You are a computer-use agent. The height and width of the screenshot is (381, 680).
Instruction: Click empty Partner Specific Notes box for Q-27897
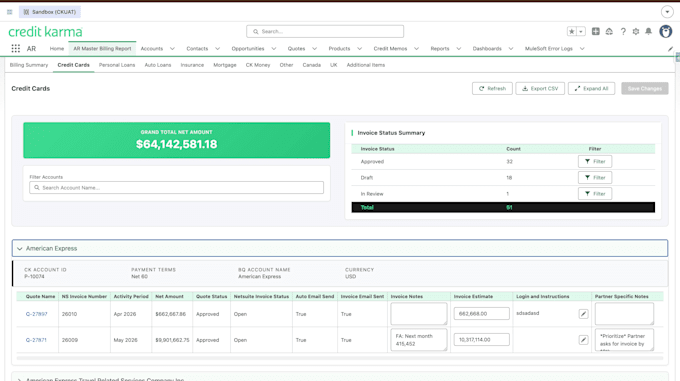point(624,314)
